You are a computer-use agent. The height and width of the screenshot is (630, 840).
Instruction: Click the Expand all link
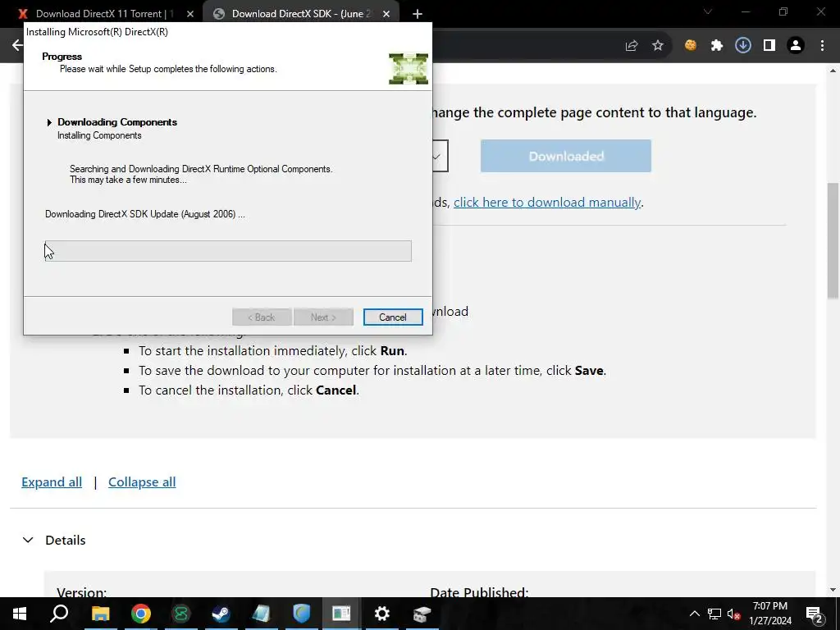point(52,482)
